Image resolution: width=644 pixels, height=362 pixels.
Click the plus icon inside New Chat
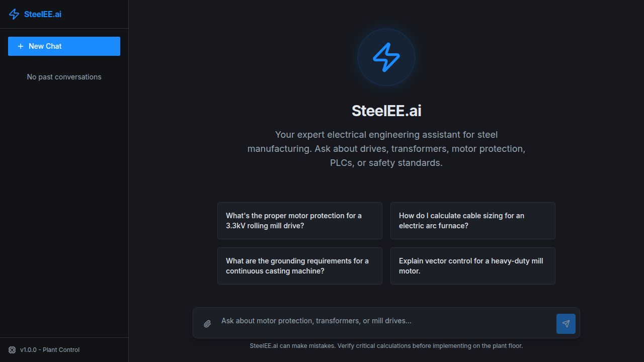pyautogui.click(x=20, y=46)
